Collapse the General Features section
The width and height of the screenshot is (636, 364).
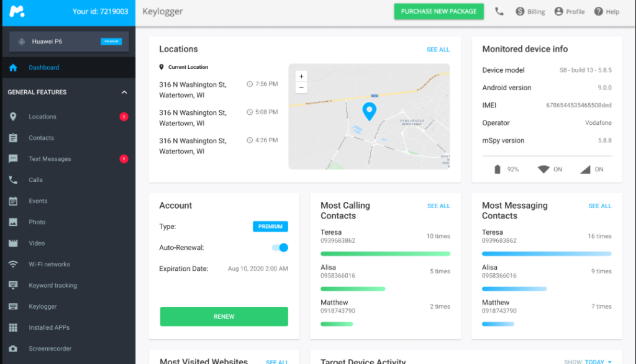point(124,93)
